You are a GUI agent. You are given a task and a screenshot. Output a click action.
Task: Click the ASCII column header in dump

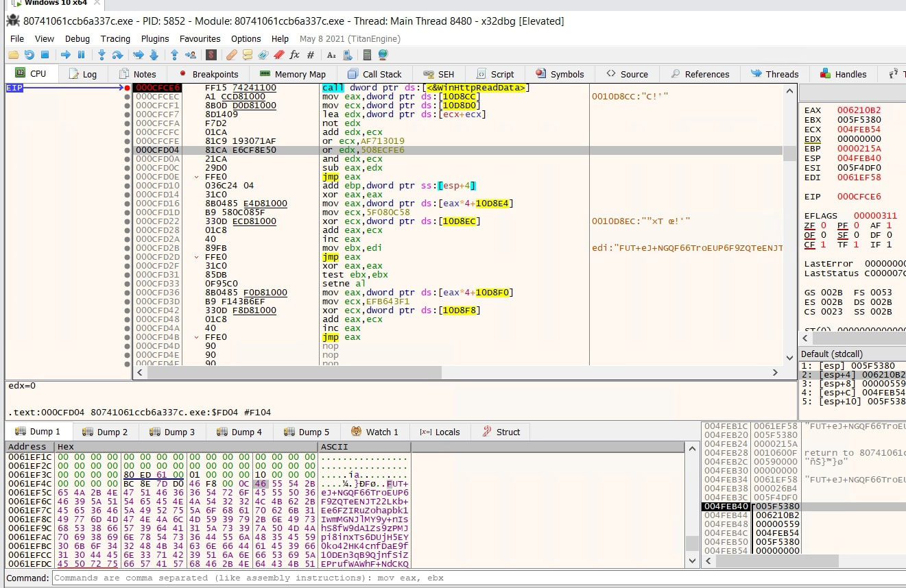364,447
